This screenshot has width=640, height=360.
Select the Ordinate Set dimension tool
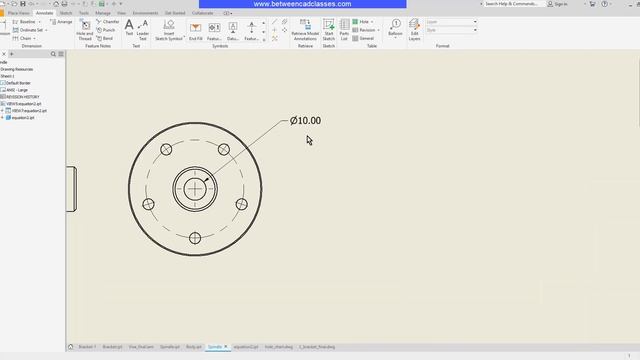point(28,30)
